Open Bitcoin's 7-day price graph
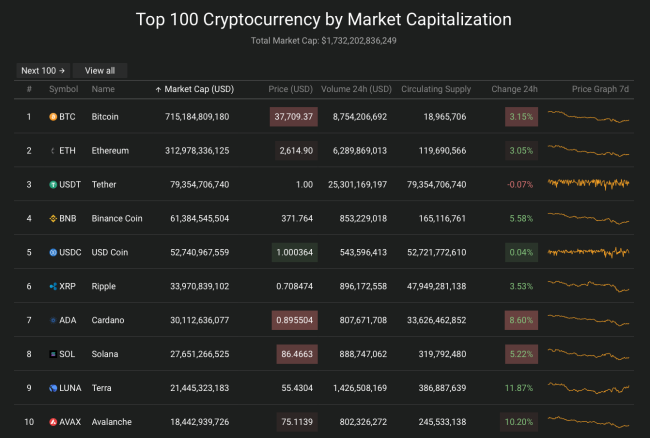This screenshot has height=438, width=650. (588, 116)
